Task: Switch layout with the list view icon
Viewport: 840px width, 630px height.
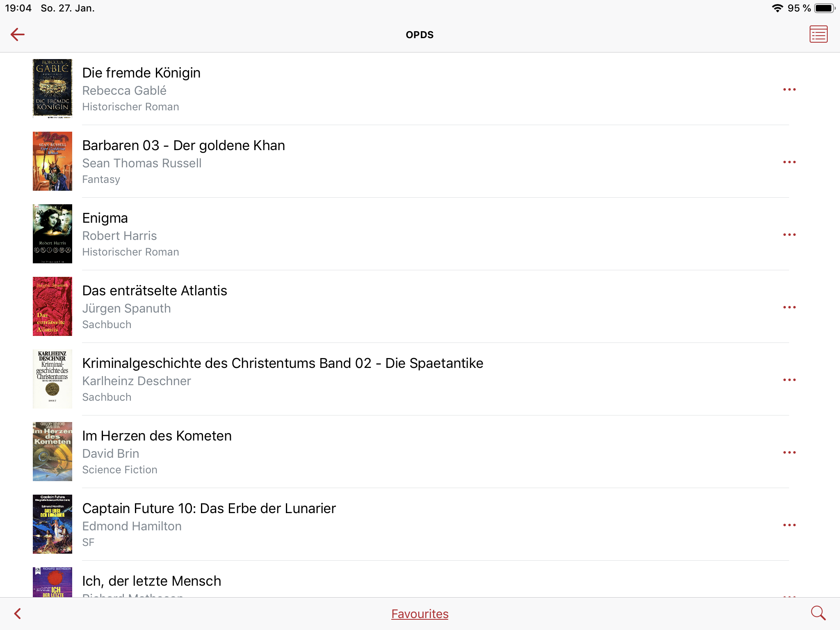Action: coord(818,34)
